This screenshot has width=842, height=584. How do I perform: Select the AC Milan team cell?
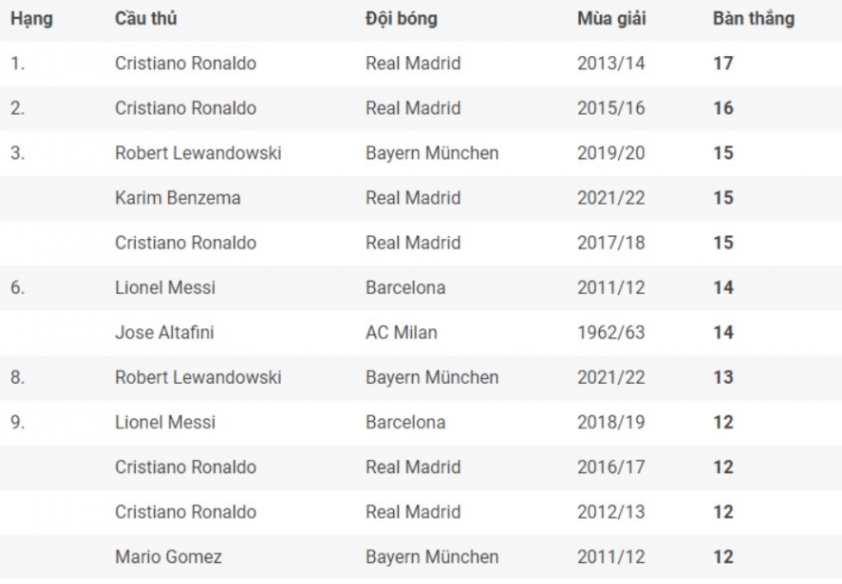tap(401, 332)
